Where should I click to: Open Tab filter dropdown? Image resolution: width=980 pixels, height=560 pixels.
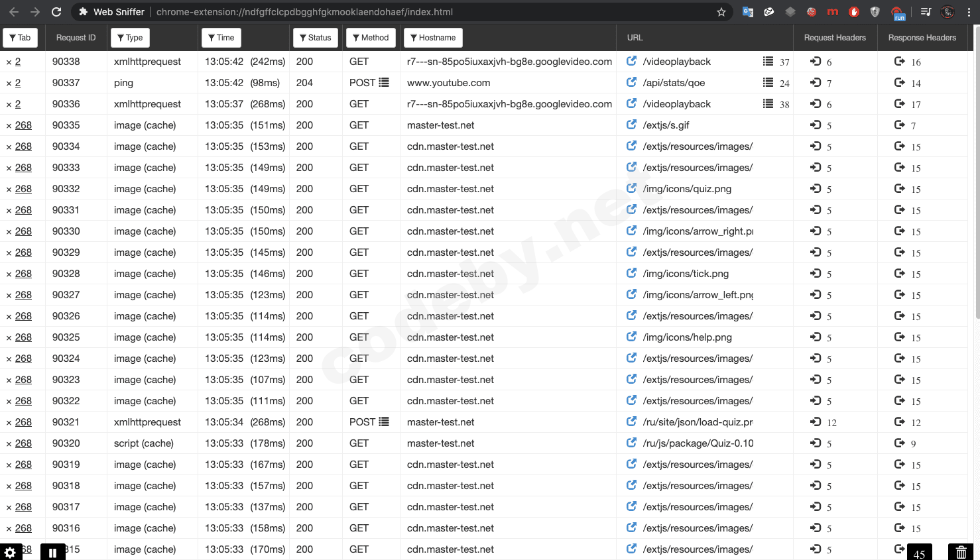click(20, 38)
